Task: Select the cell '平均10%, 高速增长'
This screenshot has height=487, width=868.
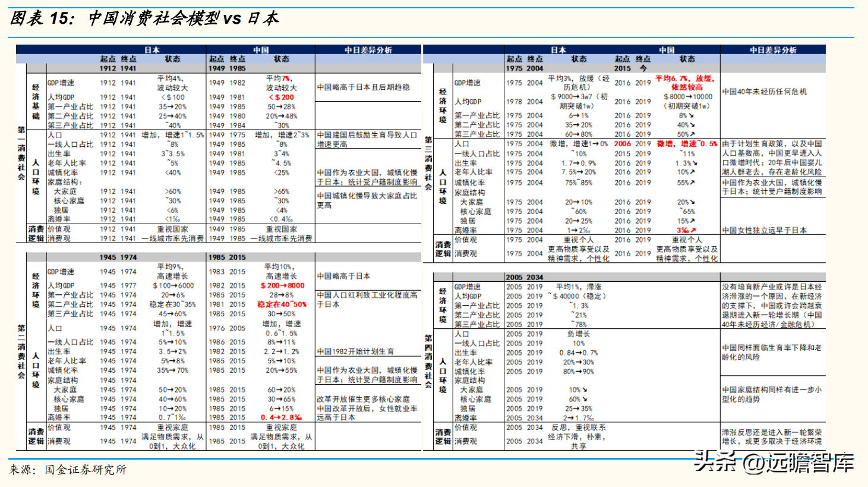Action: coord(282,272)
